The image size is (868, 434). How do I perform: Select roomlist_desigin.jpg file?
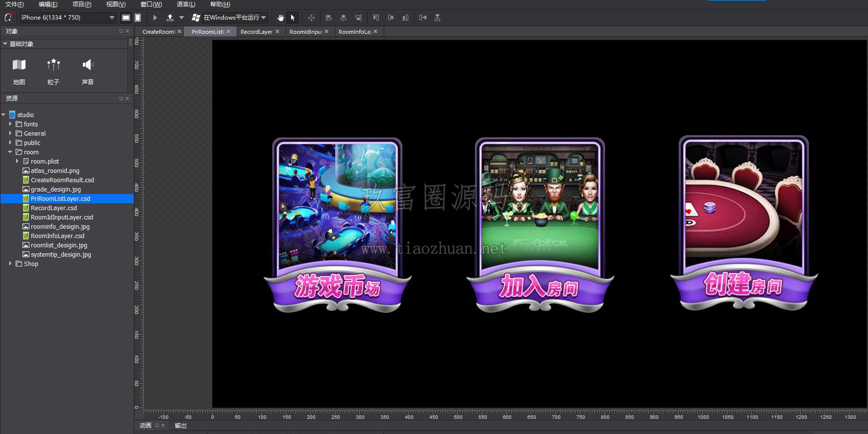pos(59,245)
